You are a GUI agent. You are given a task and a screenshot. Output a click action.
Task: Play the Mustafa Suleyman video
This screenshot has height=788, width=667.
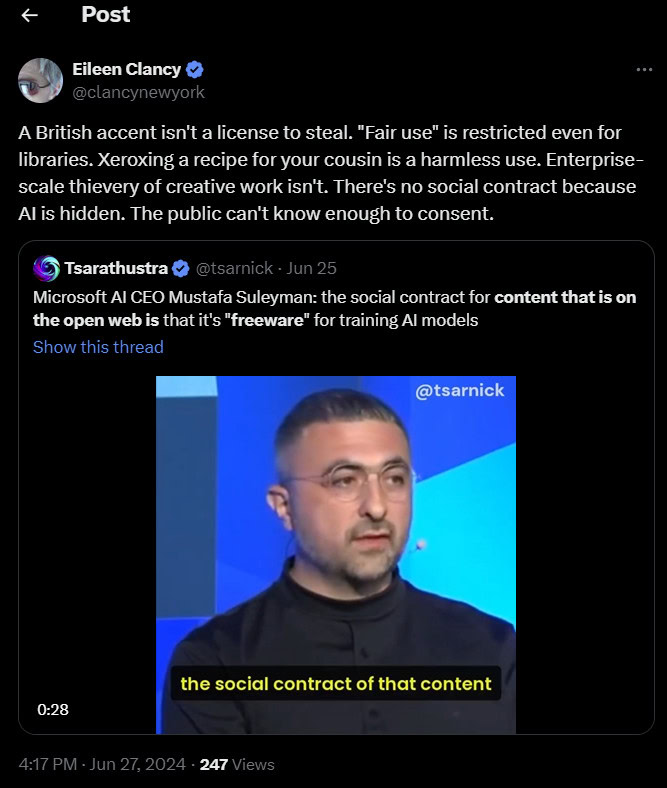coord(336,555)
